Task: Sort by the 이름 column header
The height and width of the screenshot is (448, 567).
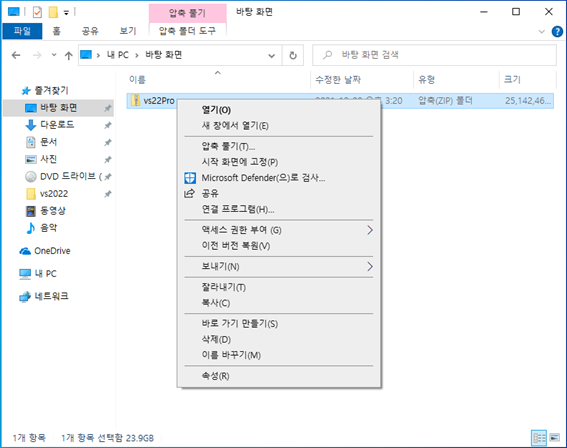Action: pyautogui.click(x=137, y=80)
